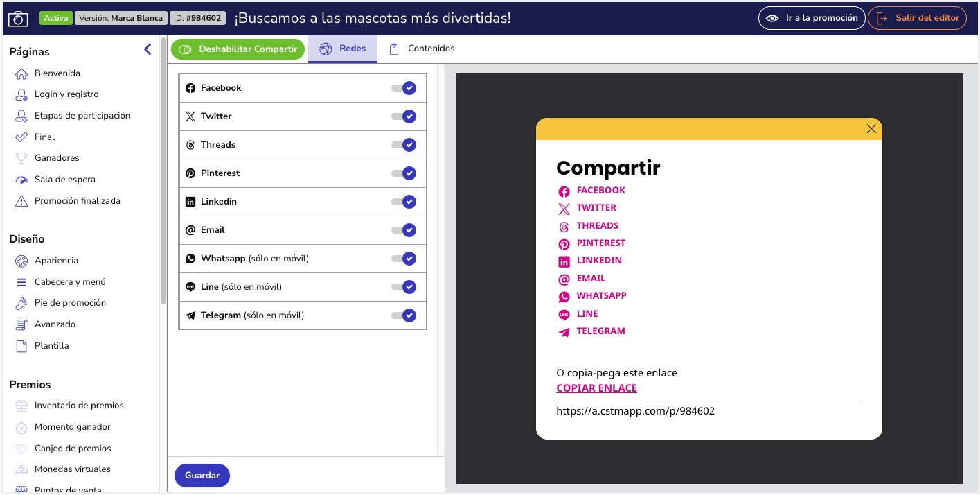980x495 pixels.
Task: Click the Ganadores trophy icon
Action: (21, 158)
